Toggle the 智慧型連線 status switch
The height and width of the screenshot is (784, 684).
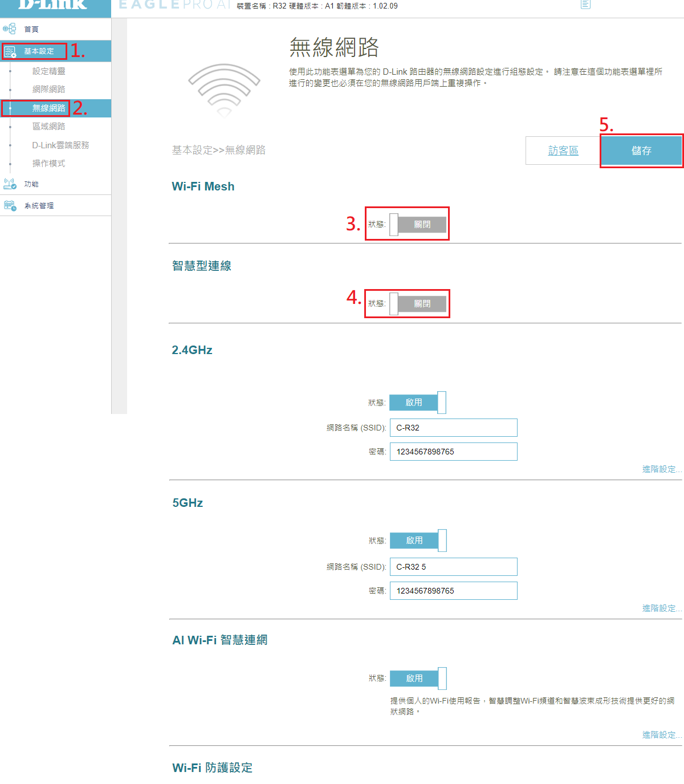418,304
